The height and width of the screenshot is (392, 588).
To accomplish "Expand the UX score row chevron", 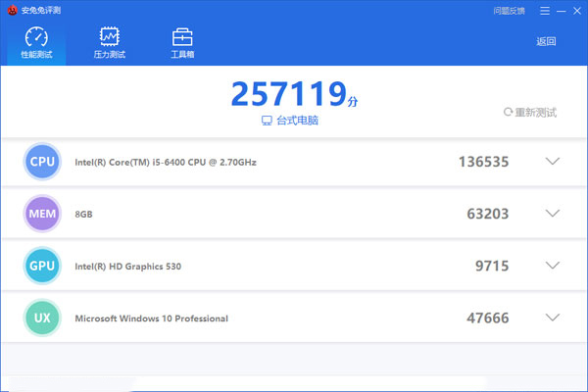I will click(x=553, y=318).
